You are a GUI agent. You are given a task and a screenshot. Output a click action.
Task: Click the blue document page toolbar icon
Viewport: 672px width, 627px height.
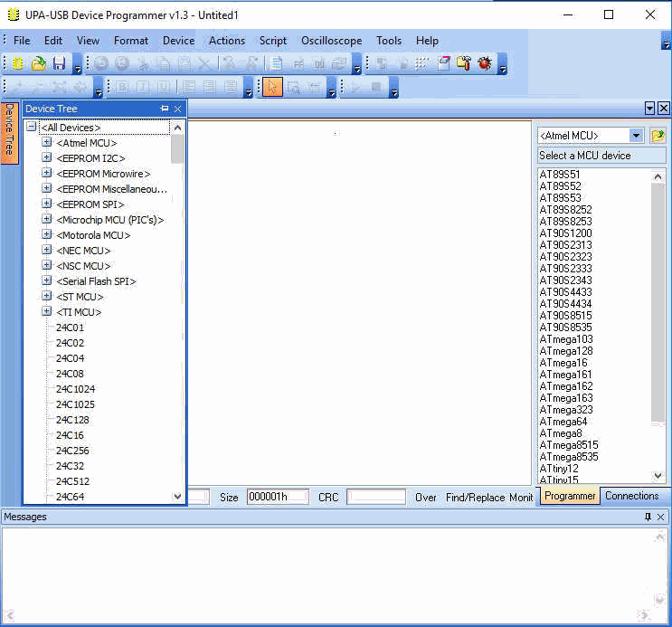[x=277, y=63]
